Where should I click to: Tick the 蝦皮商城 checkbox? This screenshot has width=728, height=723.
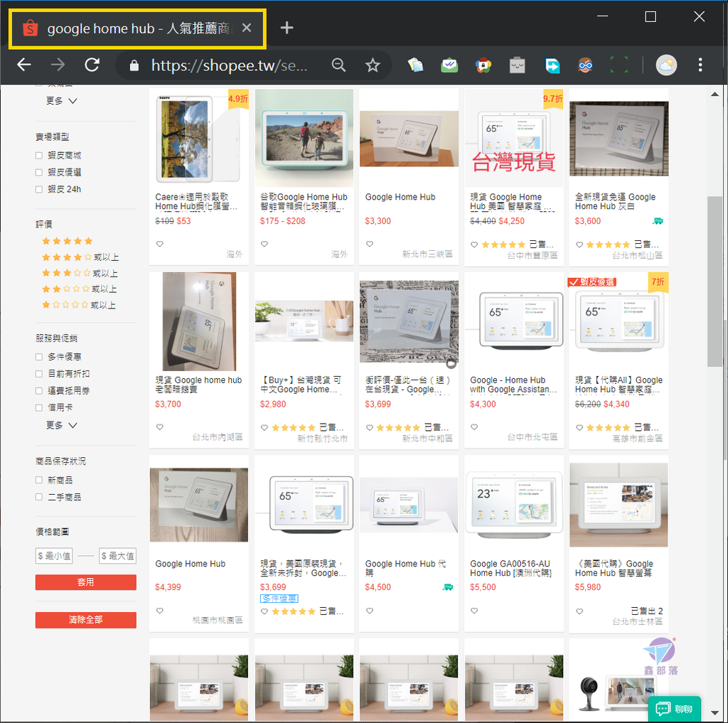pos(39,156)
